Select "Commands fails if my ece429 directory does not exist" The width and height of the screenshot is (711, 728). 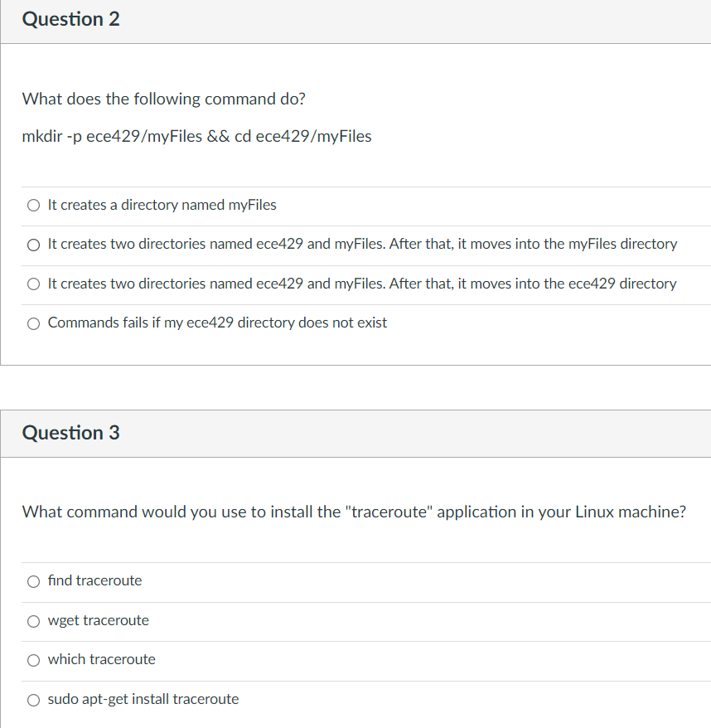point(33,323)
